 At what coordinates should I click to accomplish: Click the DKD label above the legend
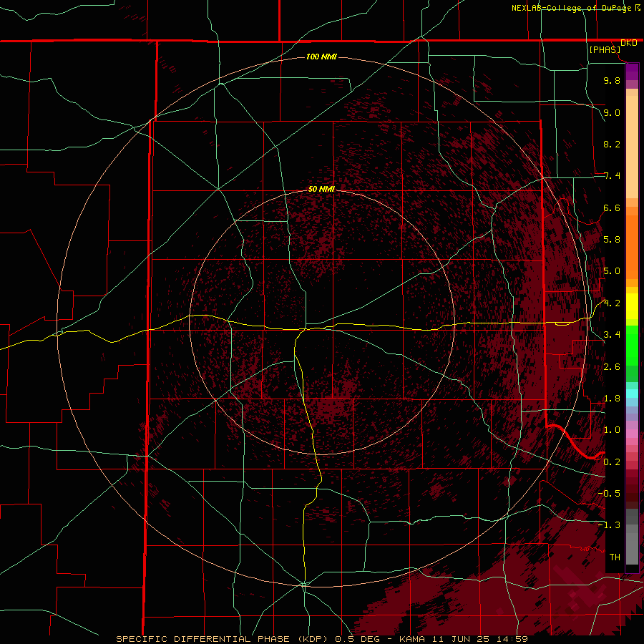(629, 43)
